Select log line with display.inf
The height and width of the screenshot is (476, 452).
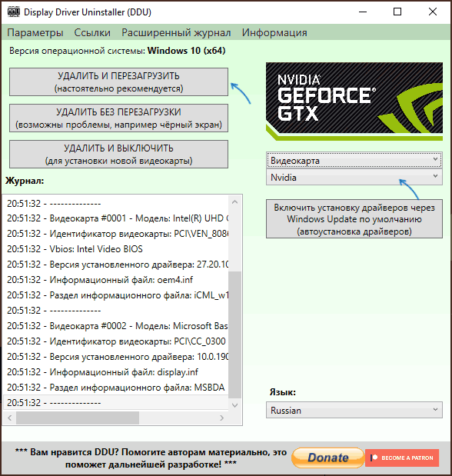(x=115, y=372)
